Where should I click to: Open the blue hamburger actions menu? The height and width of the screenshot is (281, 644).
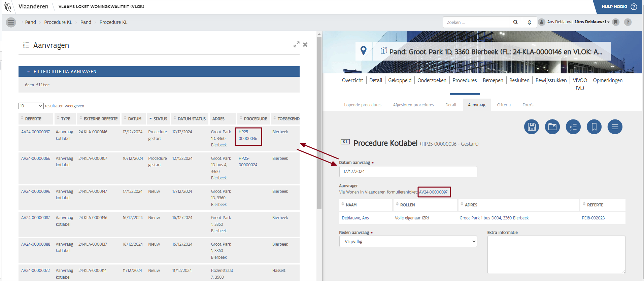coord(615,127)
